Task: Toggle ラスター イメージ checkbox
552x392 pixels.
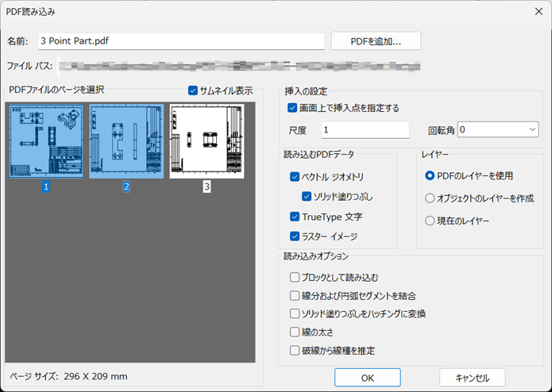Action: (295, 236)
